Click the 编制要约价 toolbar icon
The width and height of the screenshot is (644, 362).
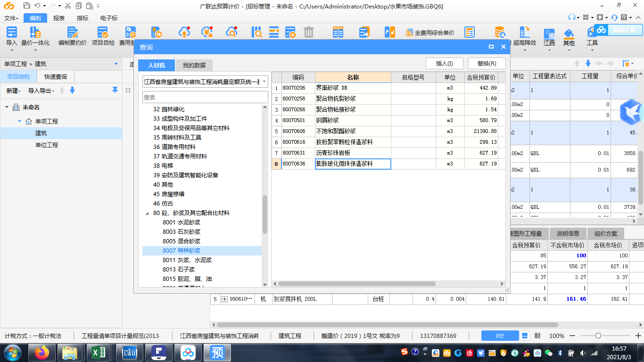pos(72,36)
